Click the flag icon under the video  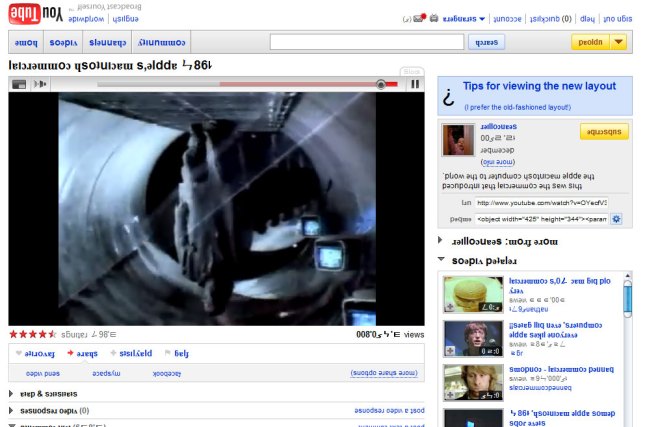[x=167, y=353]
